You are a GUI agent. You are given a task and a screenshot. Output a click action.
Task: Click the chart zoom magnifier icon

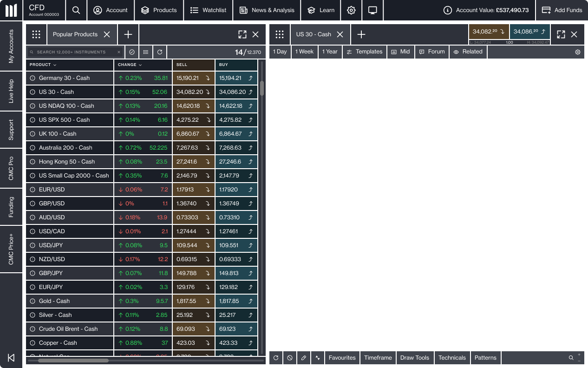(571, 358)
